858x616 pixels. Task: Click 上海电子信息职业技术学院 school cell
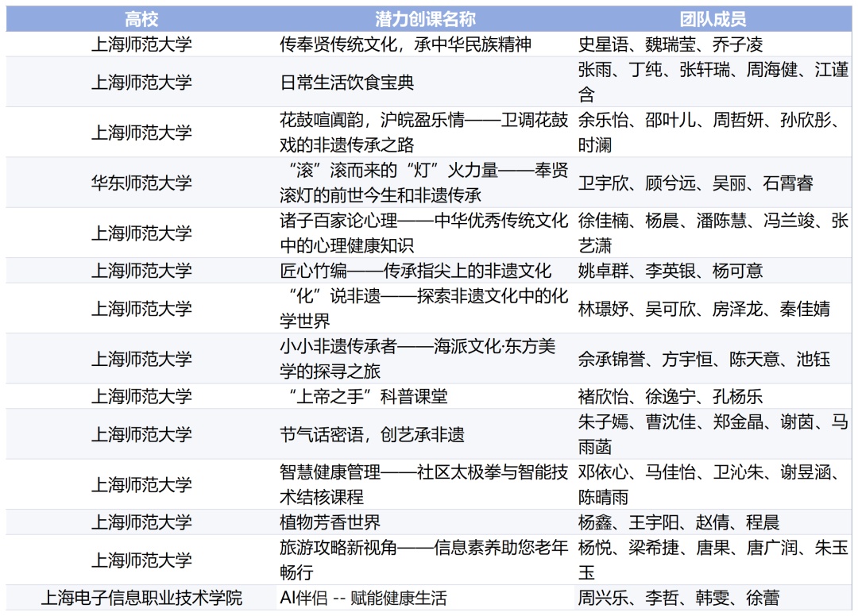click(141, 598)
